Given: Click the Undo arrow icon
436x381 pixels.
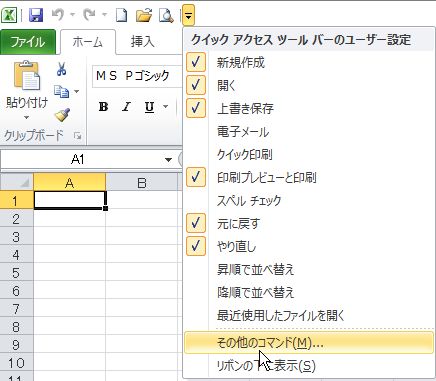Looking at the screenshot, I should (x=58, y=15).
